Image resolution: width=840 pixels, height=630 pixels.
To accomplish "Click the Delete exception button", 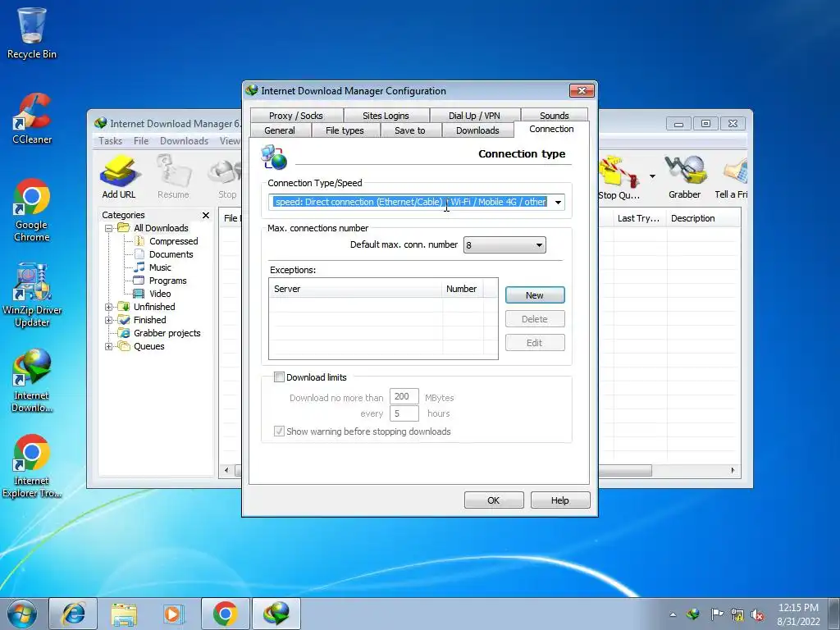I will (535, 319).
